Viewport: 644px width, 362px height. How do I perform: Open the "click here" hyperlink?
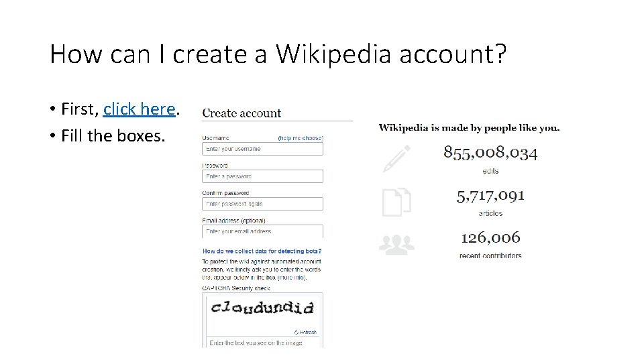(x=140, y=109)
